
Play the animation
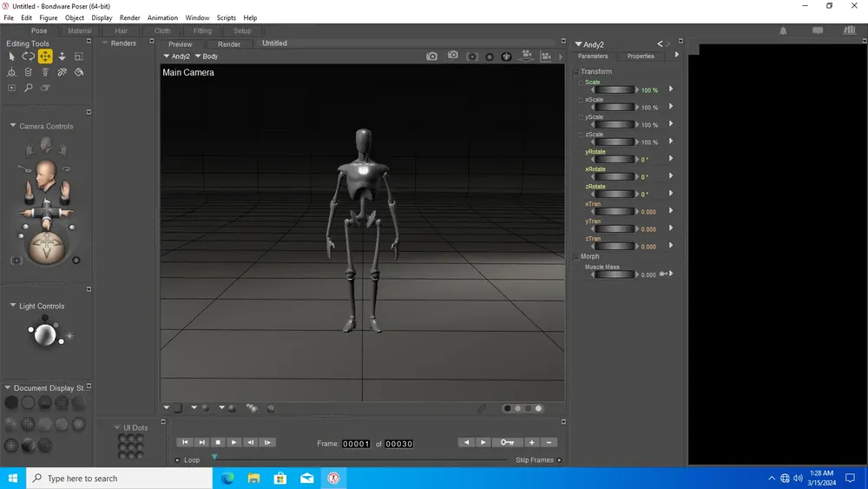(234, 442)
